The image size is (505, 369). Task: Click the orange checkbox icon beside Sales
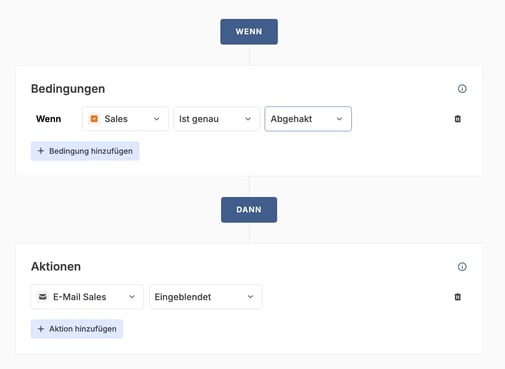(x=94, y=119)
